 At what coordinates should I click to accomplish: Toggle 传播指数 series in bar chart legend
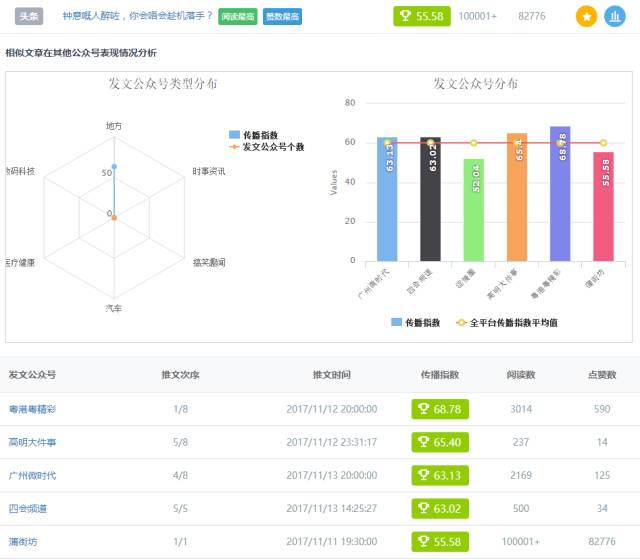pyautogui.click(x=416, y=322)
